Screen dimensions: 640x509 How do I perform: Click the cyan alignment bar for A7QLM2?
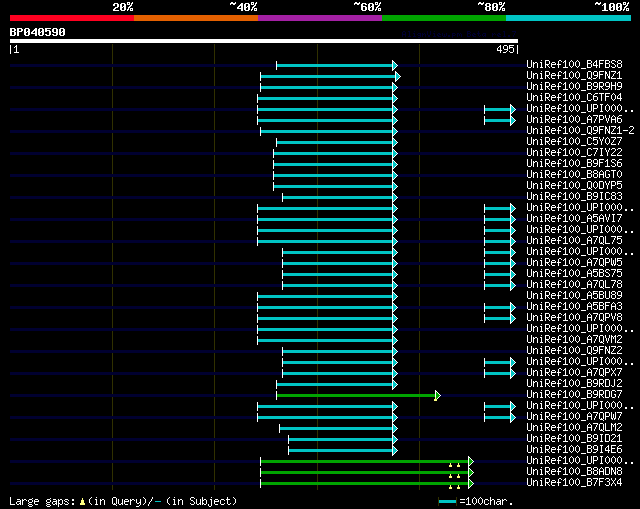point(336,429)
